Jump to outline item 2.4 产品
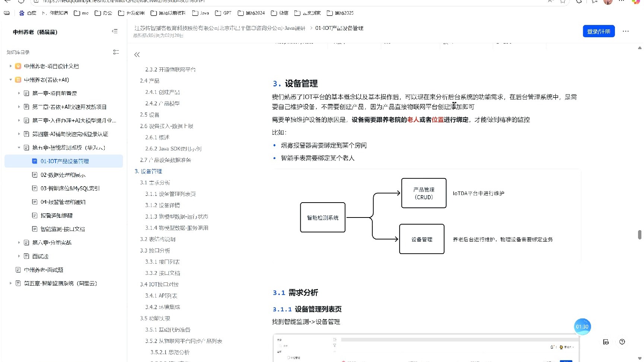Viewport: 644px width, 362px height. click(x=149, y=81)
